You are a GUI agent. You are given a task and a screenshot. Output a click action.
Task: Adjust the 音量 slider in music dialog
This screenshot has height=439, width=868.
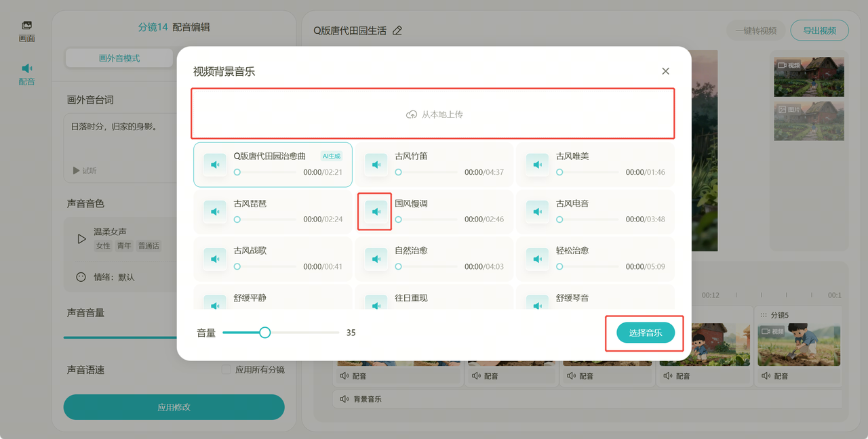pyautogui.click(x=280, y=333)
